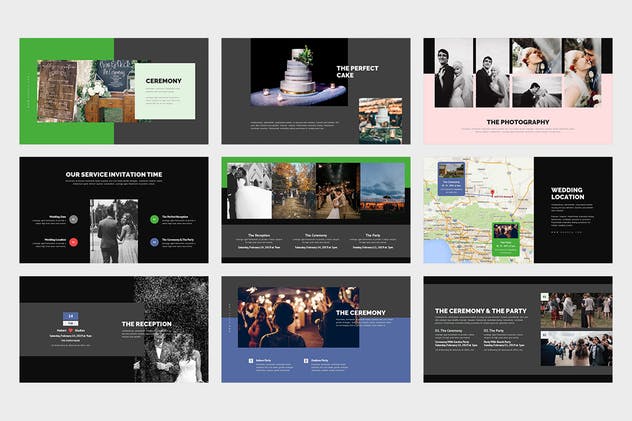Click the Wedding Location label beside the red circle
Image resolution: width=632 pixels, height=421 pixels.
pyautogui.click(x=55, y=240)
